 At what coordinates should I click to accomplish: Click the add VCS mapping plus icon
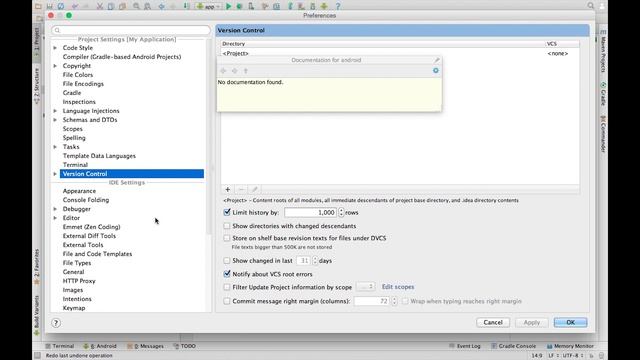pyautogui.click(x=228, y=189)
